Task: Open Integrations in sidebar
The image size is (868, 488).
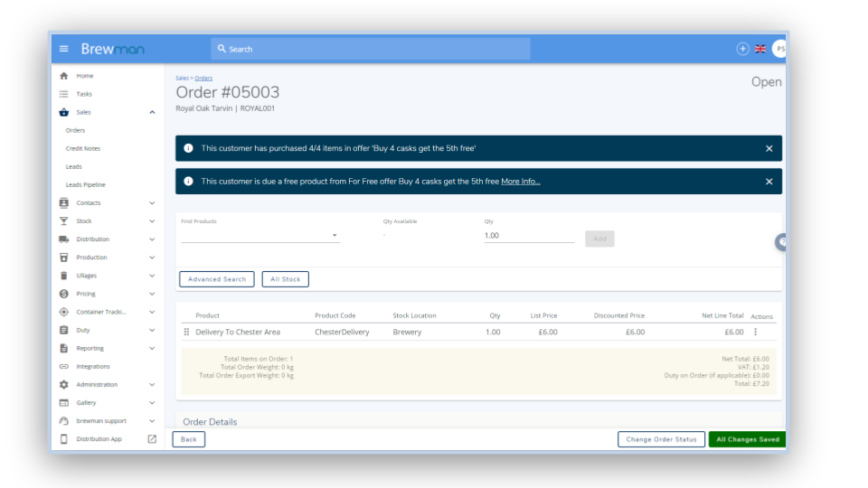Action: [x=93, y=366]
